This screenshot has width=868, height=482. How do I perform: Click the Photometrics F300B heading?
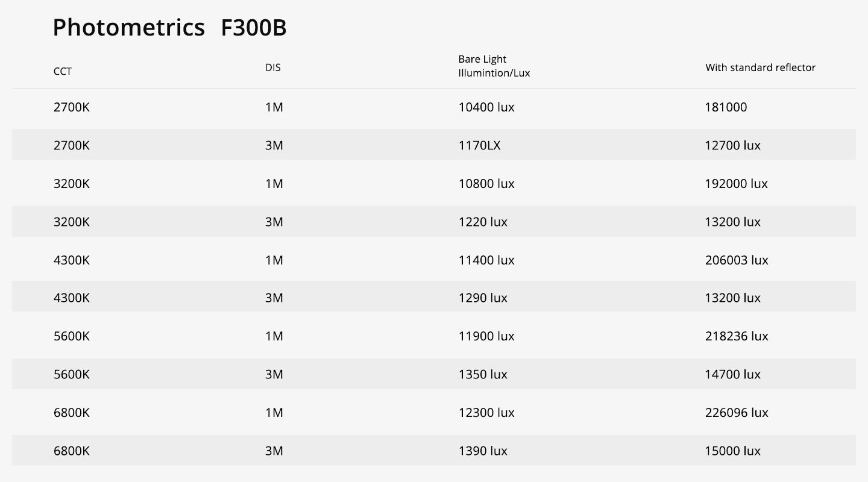coord(169,28)
